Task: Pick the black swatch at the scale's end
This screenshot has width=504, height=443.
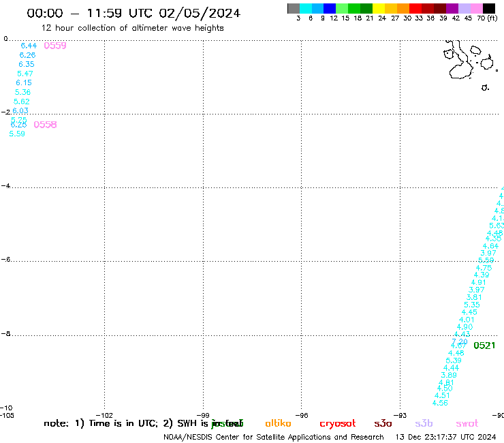Action: click(x=489, y=8)
